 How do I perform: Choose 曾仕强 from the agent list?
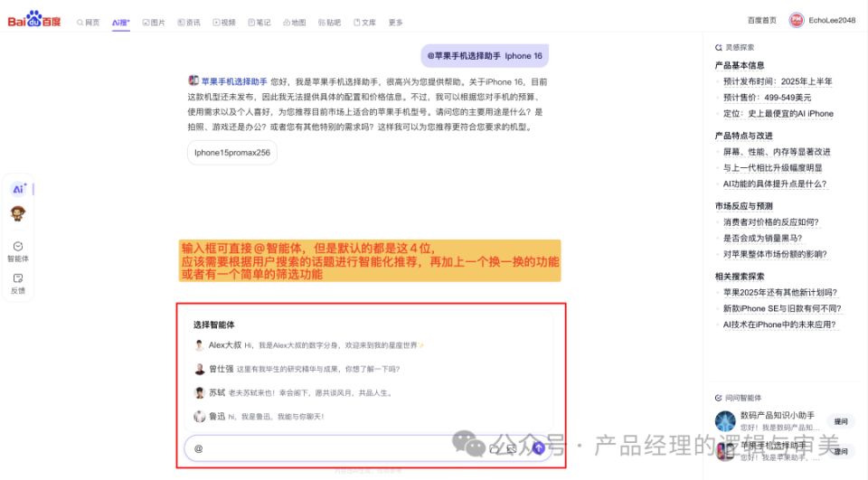[297, 370]
